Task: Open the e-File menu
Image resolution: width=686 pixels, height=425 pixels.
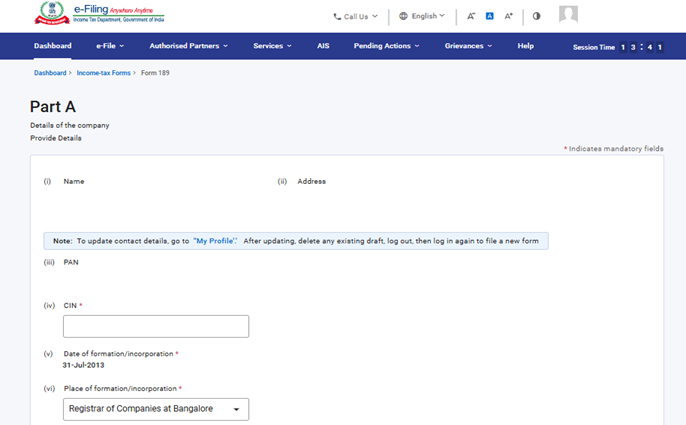Action: [x=110, y=46]
